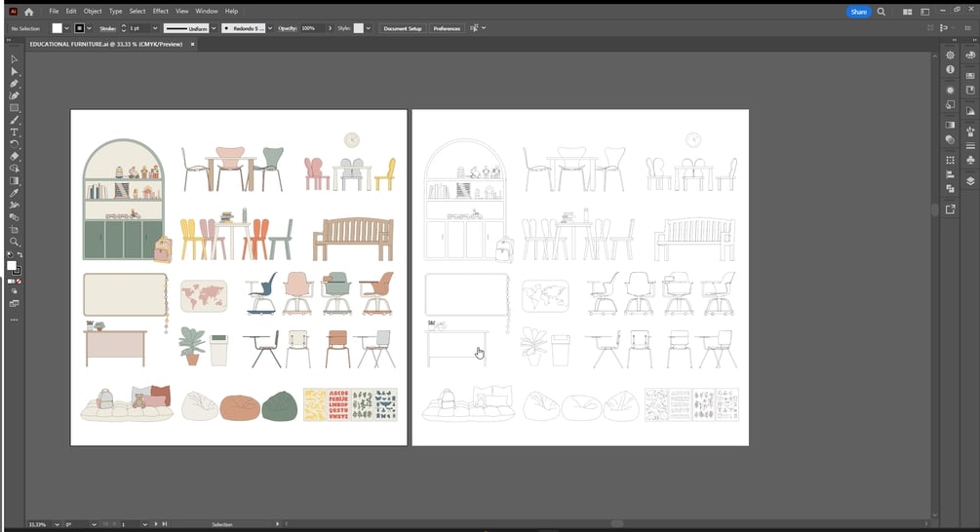Image resolution: width=980 pixels, height=532 pixels.
Task: Select the Rotate tool
Action: tap(14, 144)
